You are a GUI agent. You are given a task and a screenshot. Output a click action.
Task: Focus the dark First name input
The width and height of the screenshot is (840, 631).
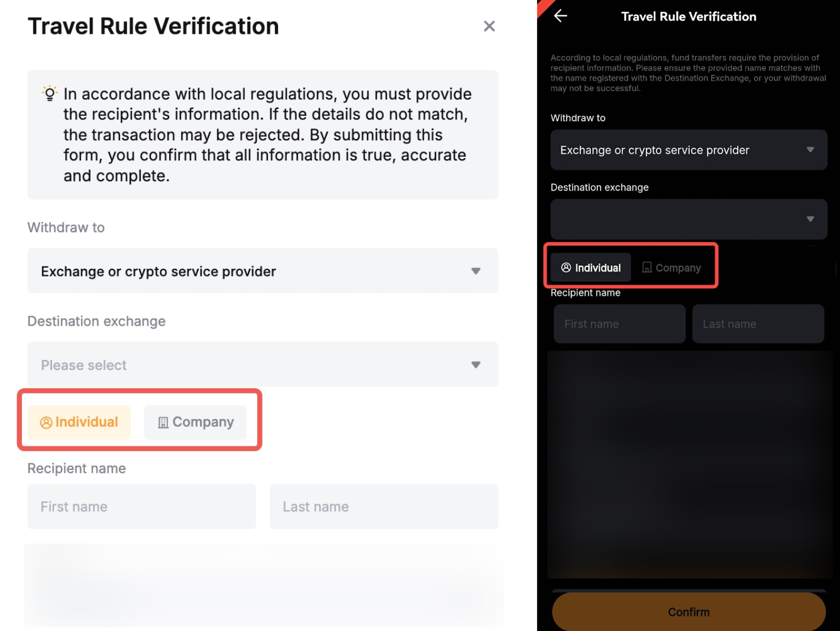(619, 324)
